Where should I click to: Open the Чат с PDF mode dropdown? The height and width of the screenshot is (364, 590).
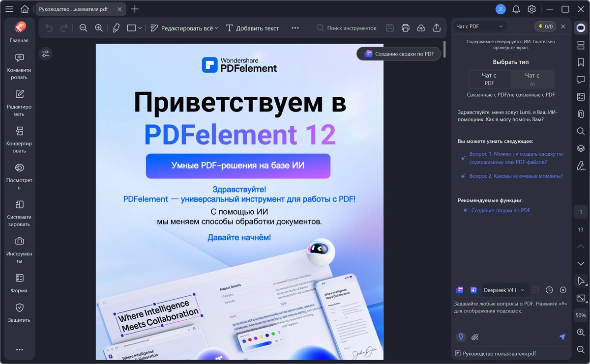[479, 27]
